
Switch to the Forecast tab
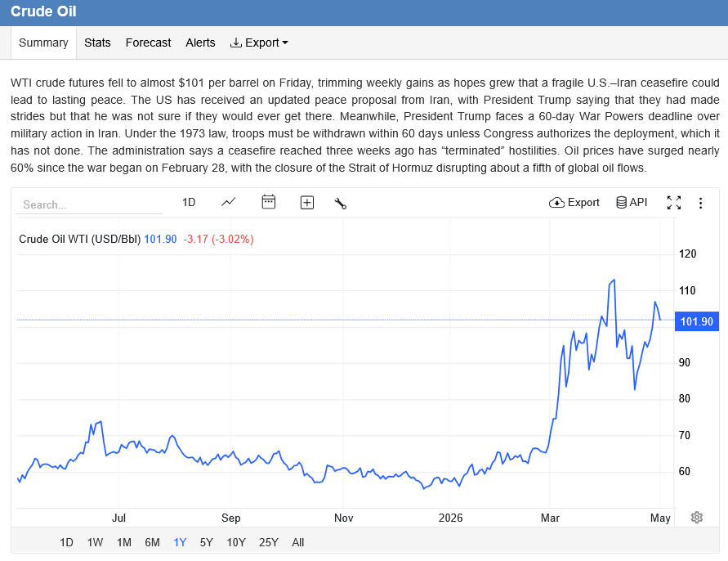(148, 43)
